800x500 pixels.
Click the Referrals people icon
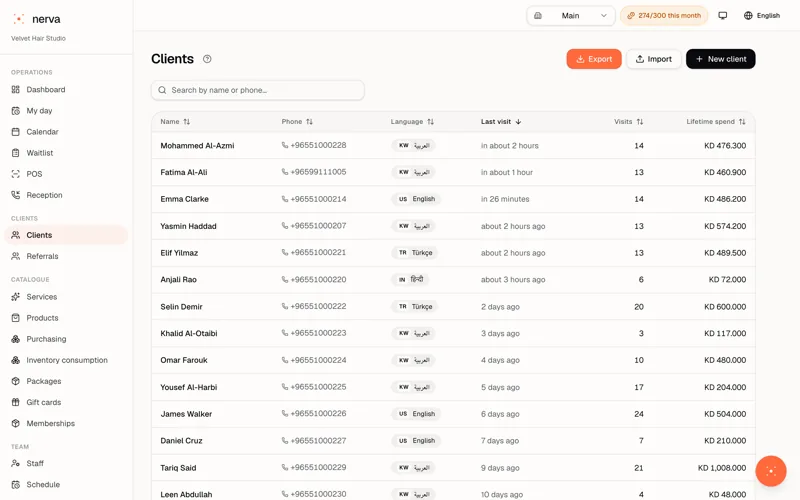[16, 256]
